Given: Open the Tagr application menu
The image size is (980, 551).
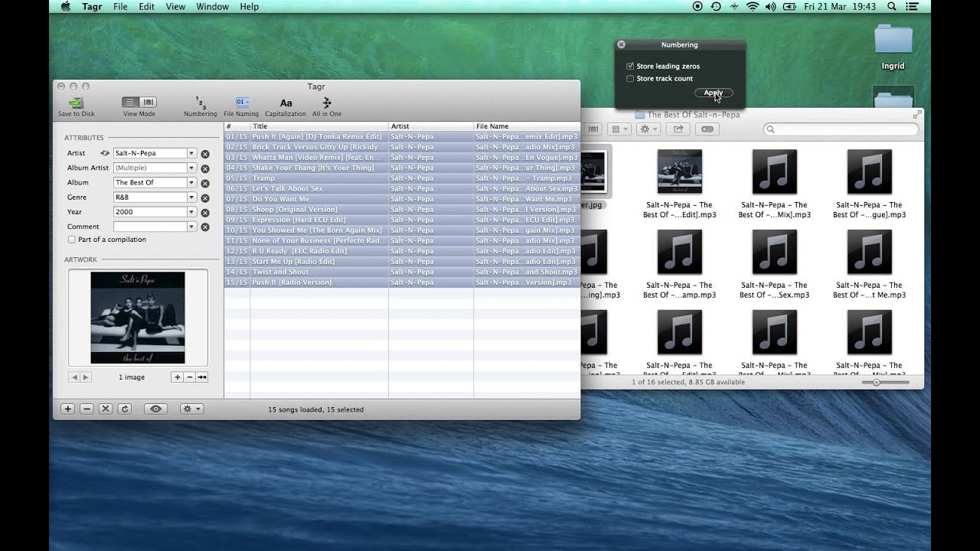Looking at the screenshot, I should (92, 7).
